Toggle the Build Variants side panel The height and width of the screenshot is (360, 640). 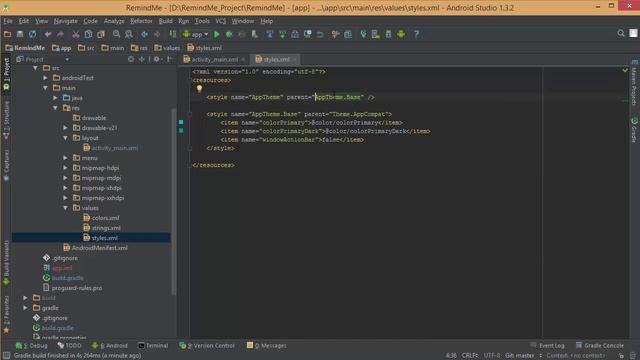point(6,262)
